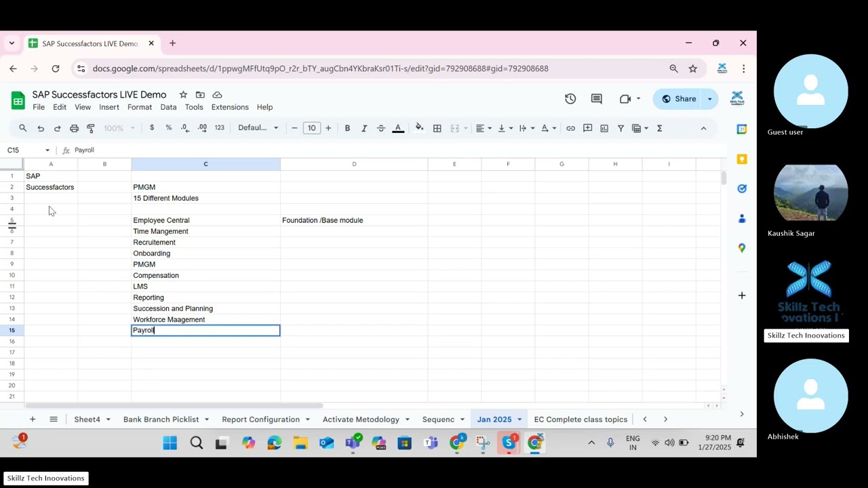Image resolution: width=868 pixels, height=488 pixels.
Task: Decrease decimal places
Action: 185,127
